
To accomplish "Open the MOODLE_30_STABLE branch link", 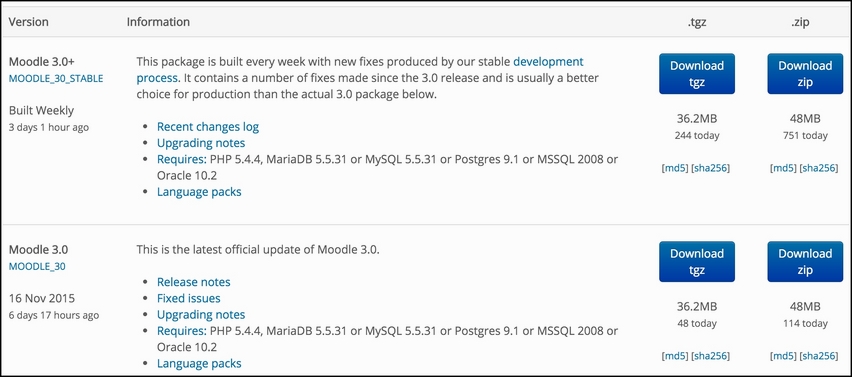I will [x=56, y=79].
